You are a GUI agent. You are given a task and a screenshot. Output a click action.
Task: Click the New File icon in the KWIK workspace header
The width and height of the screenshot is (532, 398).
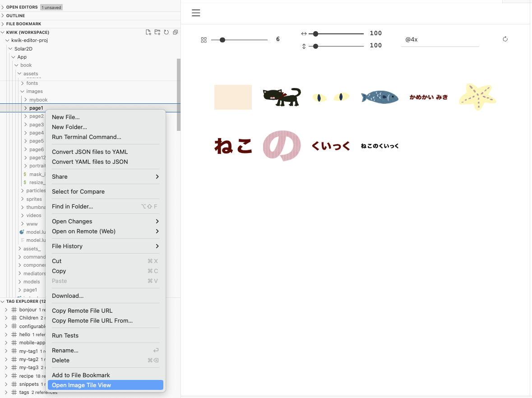[148, 32]
